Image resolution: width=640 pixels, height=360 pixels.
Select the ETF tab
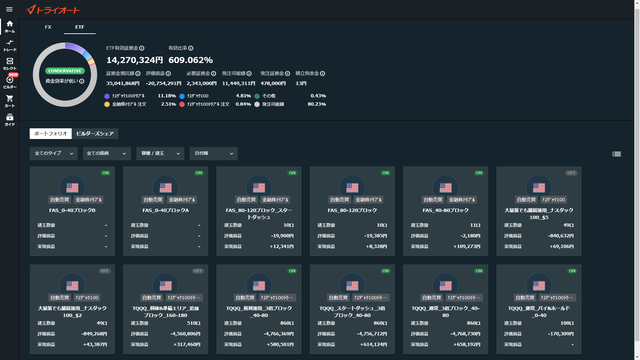point(80,27)
